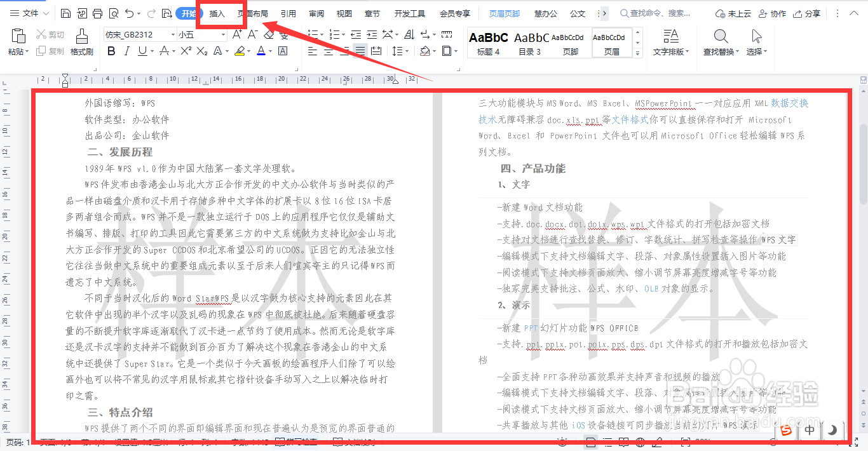868x451 pixels.
Task: Click the Undo arrow icon
Action: tap(130, 13)
